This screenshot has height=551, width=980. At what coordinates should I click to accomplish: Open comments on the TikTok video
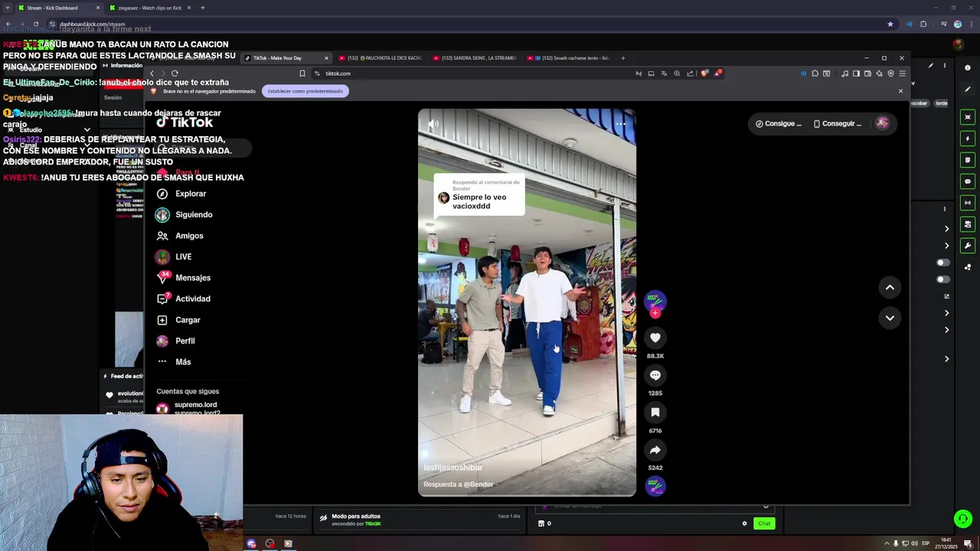coord(655,375)
